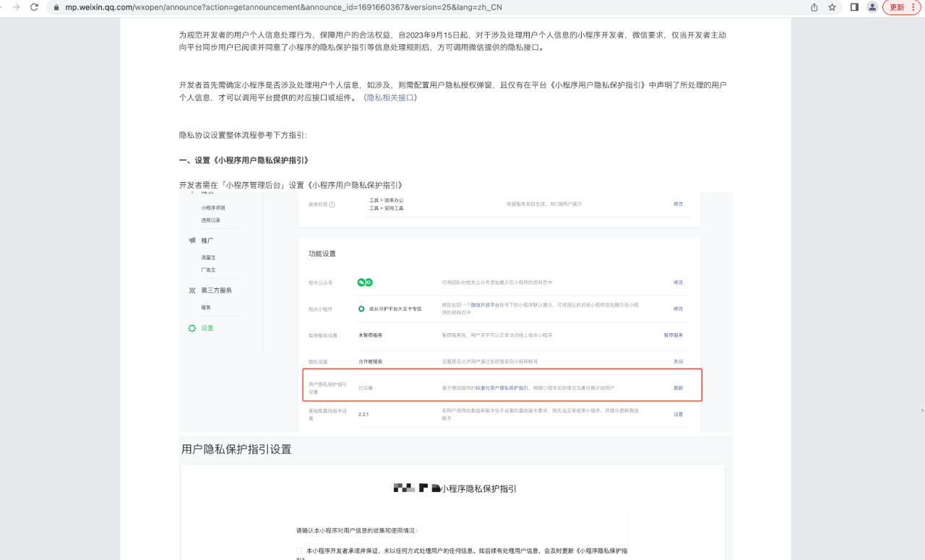The image size is (925, 560).
Task: Click the 工具 > 实用工具 tag text
Action: point(387,208)
